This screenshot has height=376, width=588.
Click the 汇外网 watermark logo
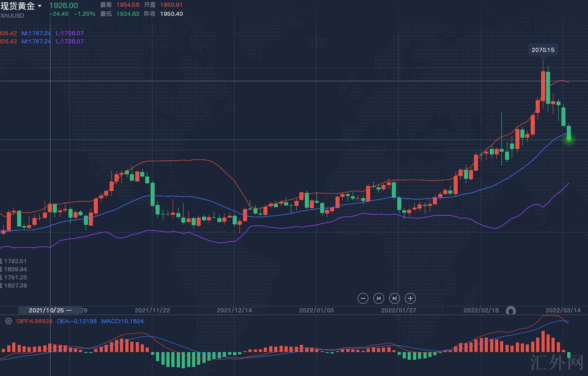(556, 362)
